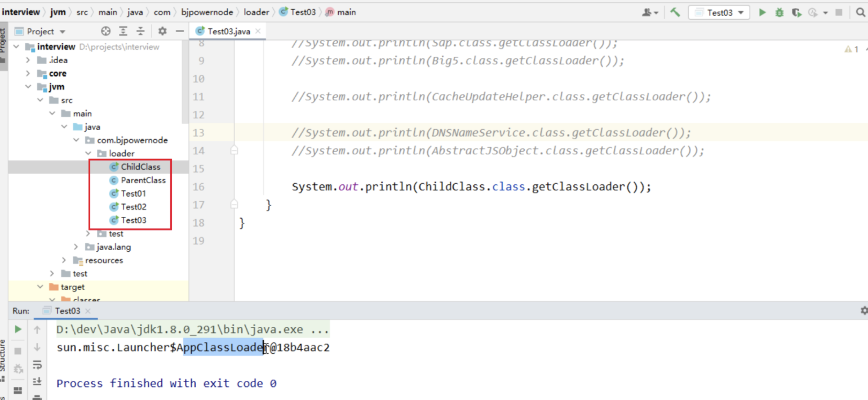The height and width of the screenshot is (400, 868).
Task: Open Test03 run configuration dropdown
Action: pyautogui.click(x=719, y=12)
